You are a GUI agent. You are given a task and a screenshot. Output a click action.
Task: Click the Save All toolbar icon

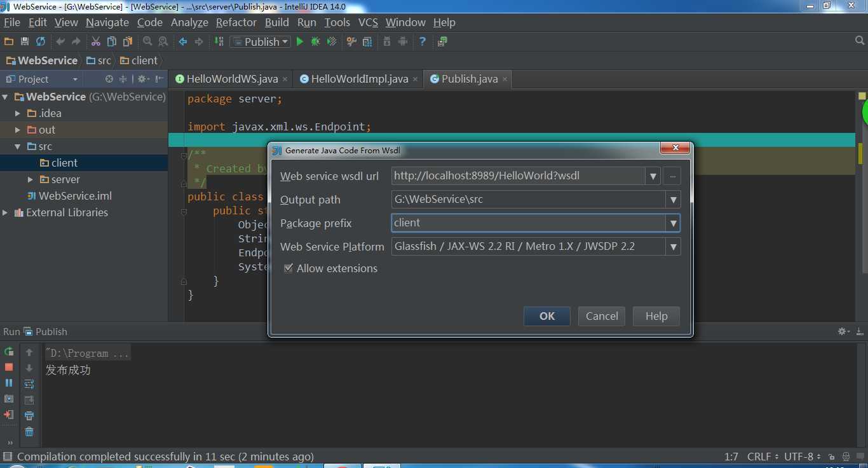click(x=25, y=41)
